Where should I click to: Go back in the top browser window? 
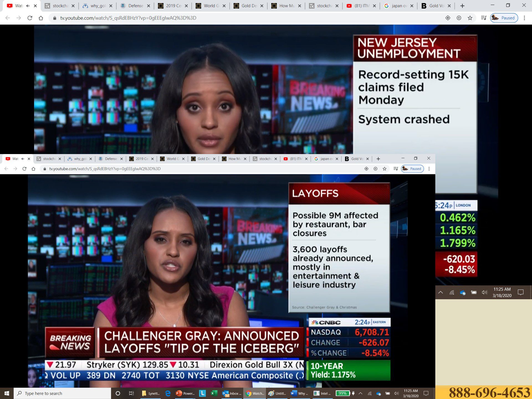[x=7, y=18]
